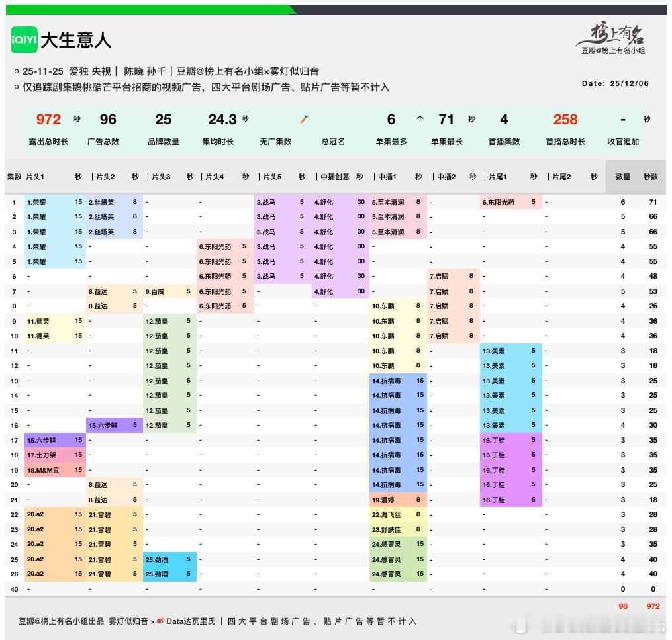Screen dimensions: 672x640
Task: Click 11.德芙 in episode 9 row
Action: coord(56,321)
